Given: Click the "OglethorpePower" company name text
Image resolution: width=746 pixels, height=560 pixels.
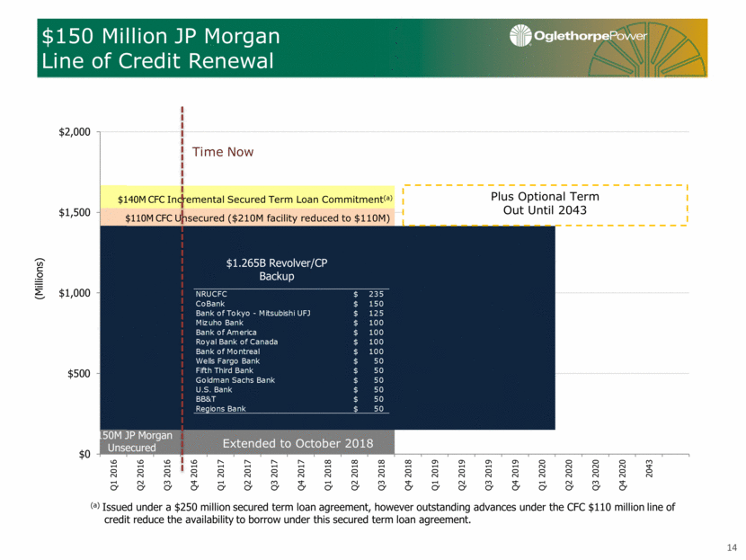Looking at the screenshot, I should point(591,36).
